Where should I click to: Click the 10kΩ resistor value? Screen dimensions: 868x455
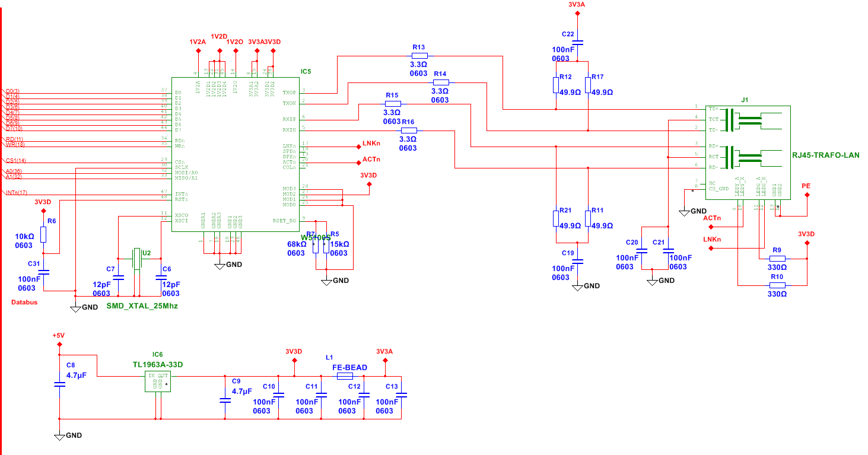(x=25, y=236)
